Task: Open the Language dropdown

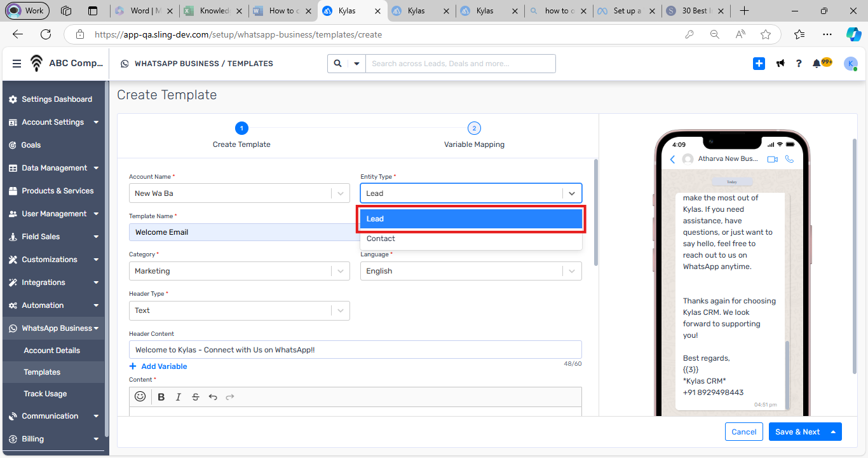Action: tap(471, 271)
